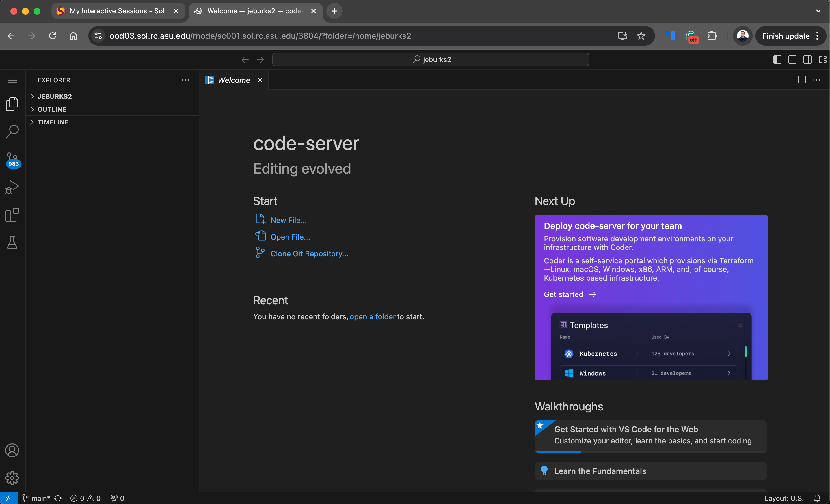
Task: Toggle the bottom panel visibility
Action: point(792,59)
